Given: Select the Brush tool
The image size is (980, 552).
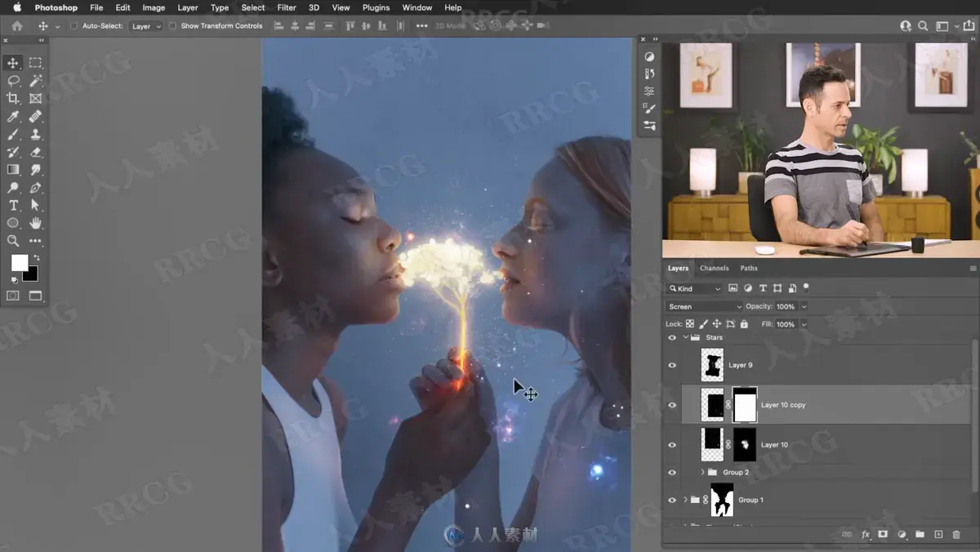Looking at the screenshot, I should tap(13, 135).
